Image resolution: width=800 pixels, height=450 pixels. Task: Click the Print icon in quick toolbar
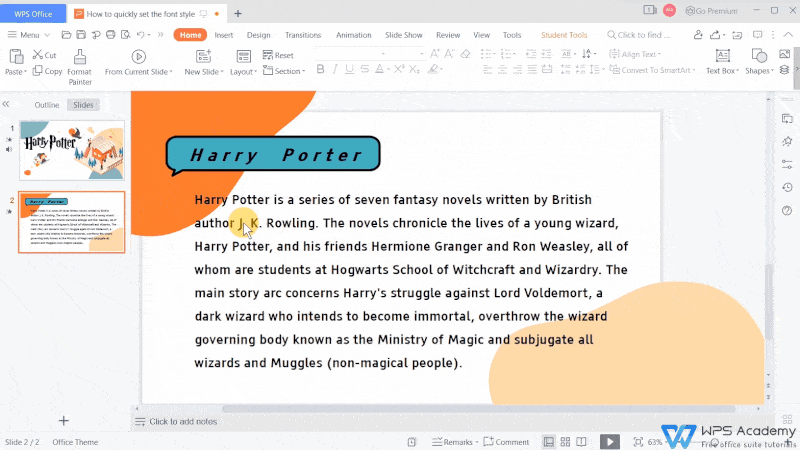click(x=111, y=35)
